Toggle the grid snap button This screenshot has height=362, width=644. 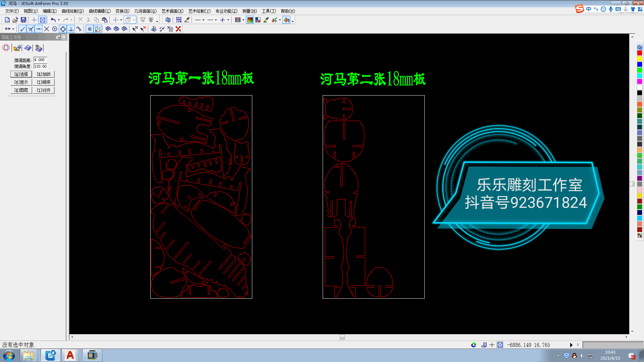(x=90, y=29)
